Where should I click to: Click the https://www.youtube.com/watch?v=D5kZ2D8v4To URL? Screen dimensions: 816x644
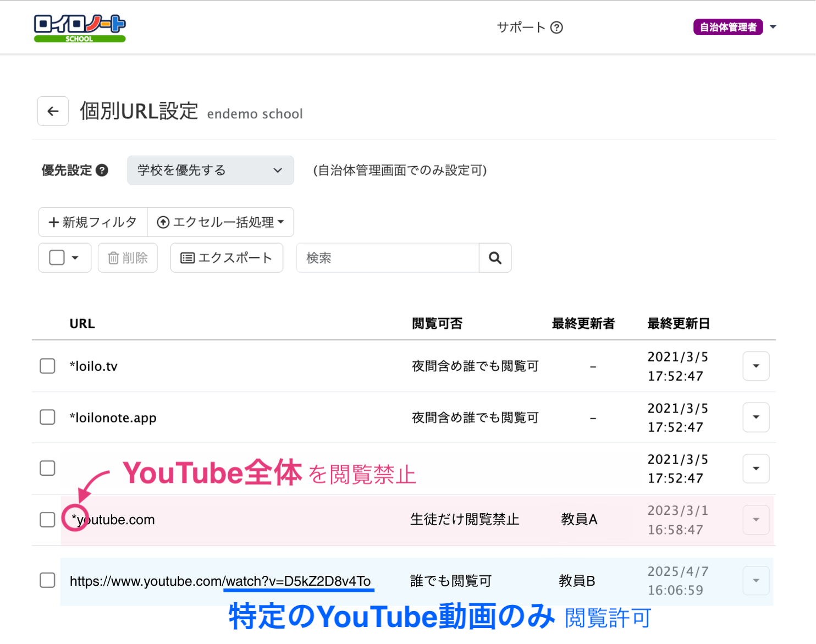coord(220,581)
